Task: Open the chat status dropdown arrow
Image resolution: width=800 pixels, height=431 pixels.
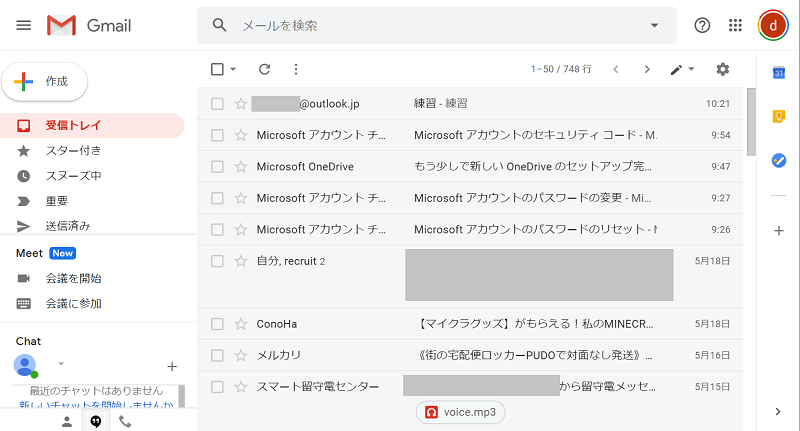Action: click(x=61, y=364)
